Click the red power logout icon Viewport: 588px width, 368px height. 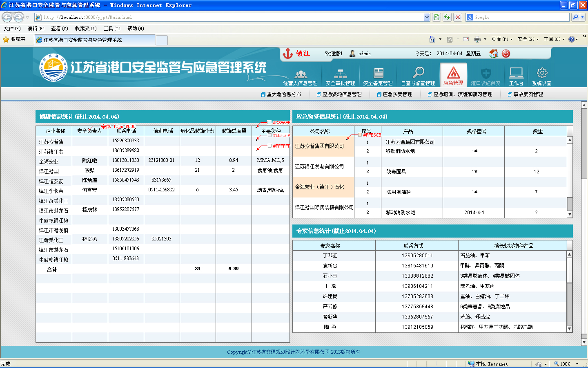tap(506, 54)
